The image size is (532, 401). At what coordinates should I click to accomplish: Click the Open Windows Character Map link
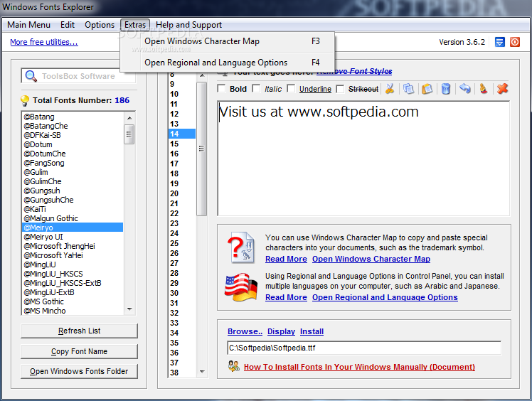(x=371, y=259)
